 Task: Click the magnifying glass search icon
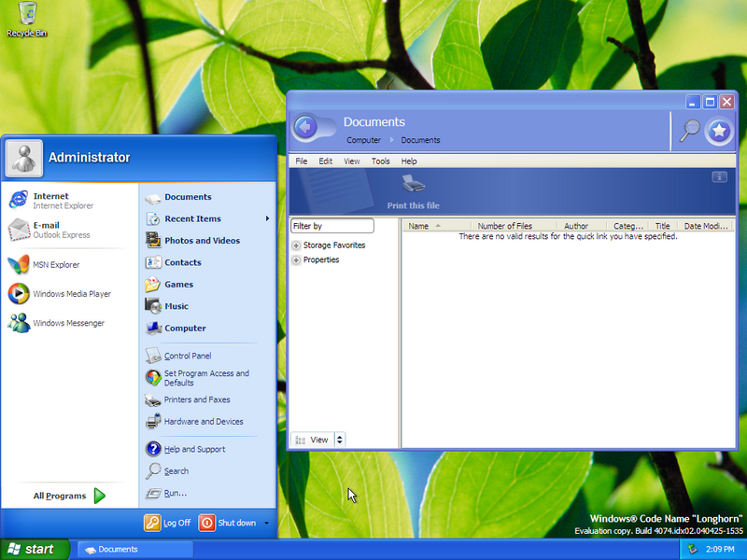tap(689, 131)
